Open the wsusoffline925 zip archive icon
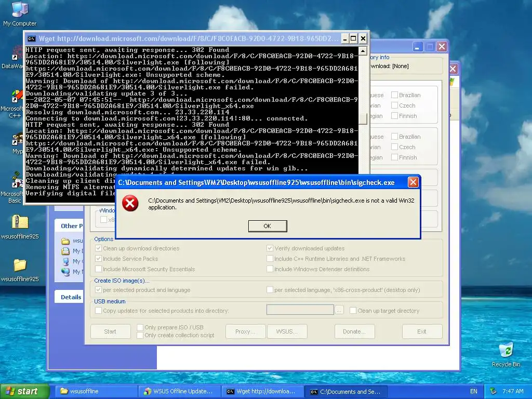Image resolution: width=532 pixels, height=399 pixels. pos(20,227)
